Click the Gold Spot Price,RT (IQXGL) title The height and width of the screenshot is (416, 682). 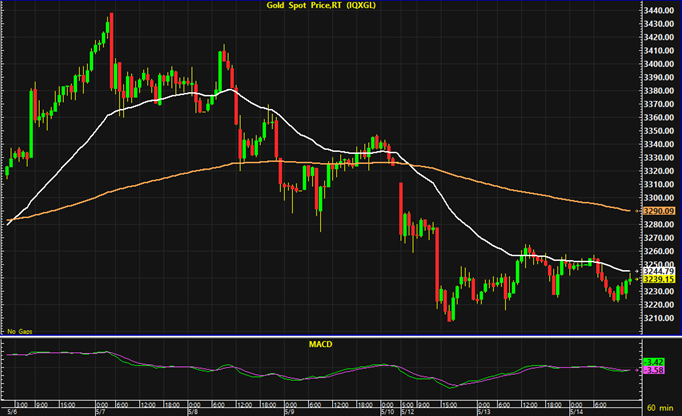[x=321, y=6]
